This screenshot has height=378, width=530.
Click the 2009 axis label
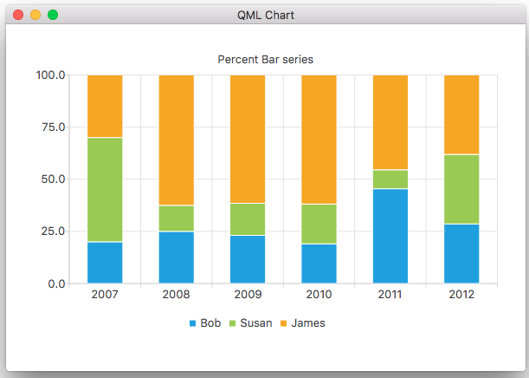[x=248, y=294]
